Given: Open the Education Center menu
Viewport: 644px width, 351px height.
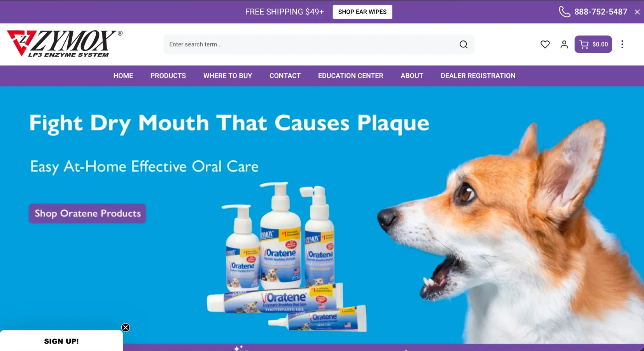Looking at the screenshot, I should [x=351, y=76].
